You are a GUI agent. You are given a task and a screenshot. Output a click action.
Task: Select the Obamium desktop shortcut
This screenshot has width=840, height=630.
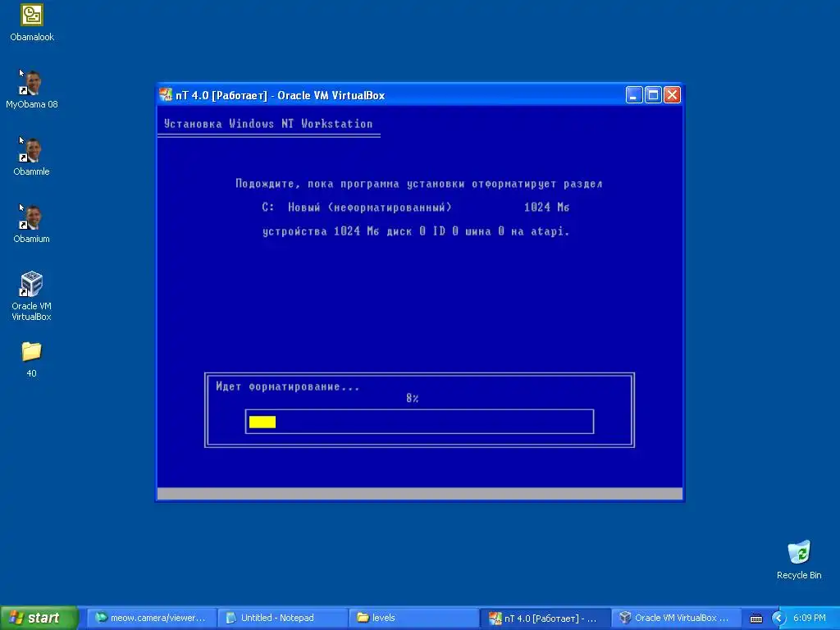click(32, 223)
